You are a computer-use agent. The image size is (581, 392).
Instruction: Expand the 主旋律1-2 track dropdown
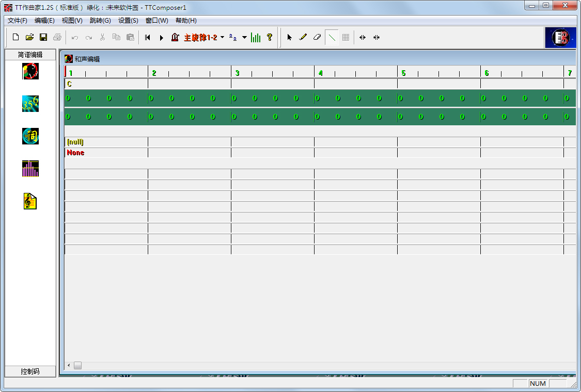click(x=222, y=37)
